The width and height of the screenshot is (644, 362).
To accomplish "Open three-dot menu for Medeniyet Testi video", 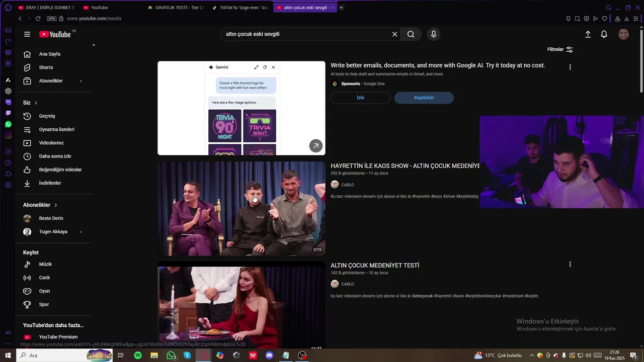I will [x=570, y=264].
